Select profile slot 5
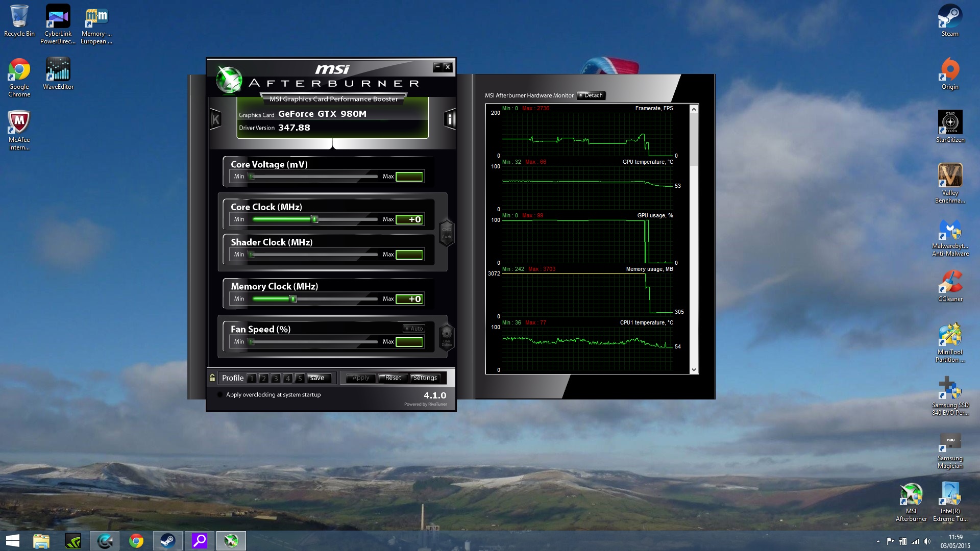The width and height of the screenshot is (980, 551). (300, 378)
